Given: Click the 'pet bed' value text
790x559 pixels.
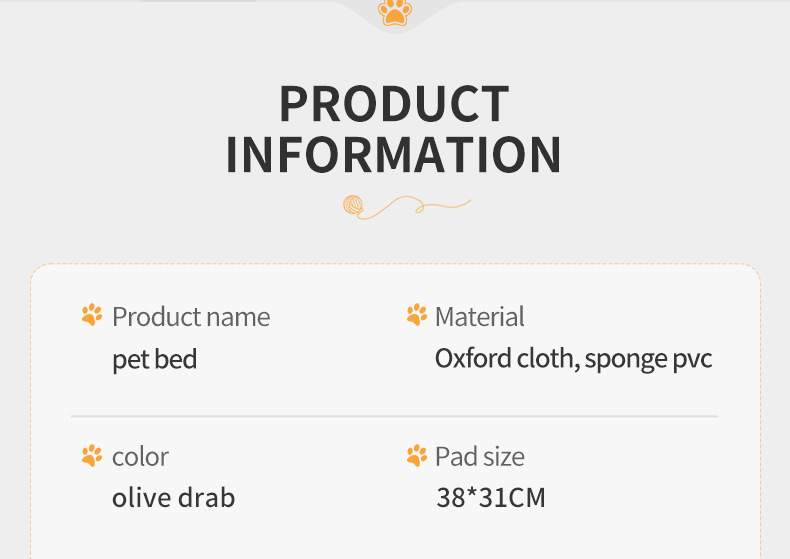Looking at the screenshot, I should point(154,359).
